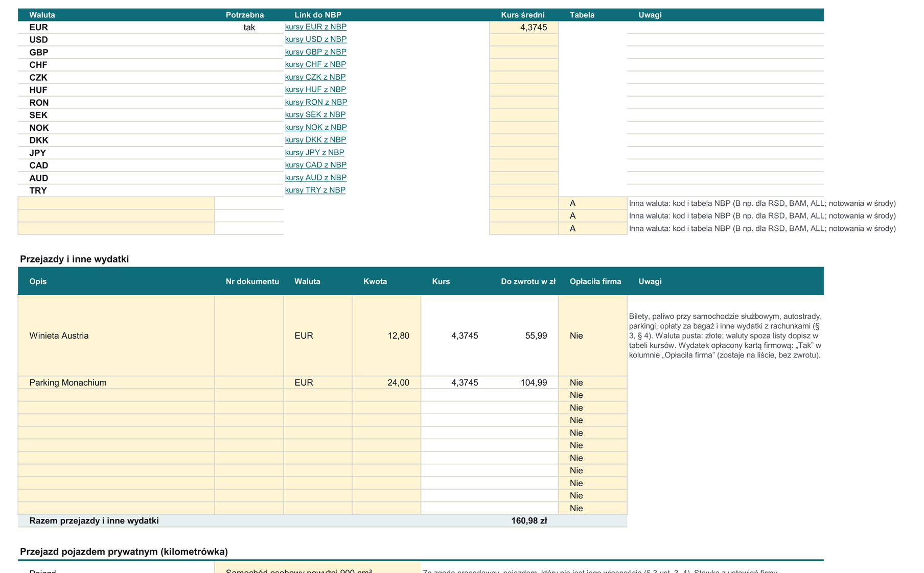This screenshot has height=573, width=924.
Task: Select the EUR currency cell for Winieta Austria
Action: [317, 336]
